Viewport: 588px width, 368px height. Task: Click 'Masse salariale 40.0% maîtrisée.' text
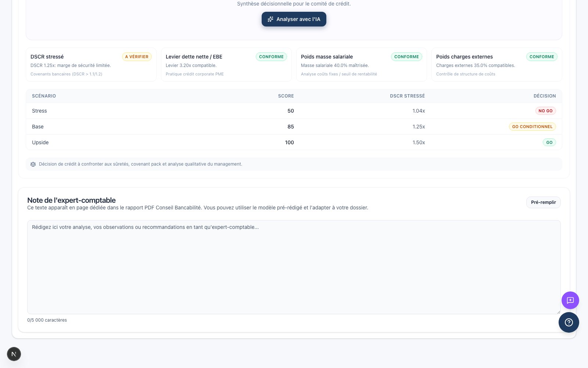[335, 66]
